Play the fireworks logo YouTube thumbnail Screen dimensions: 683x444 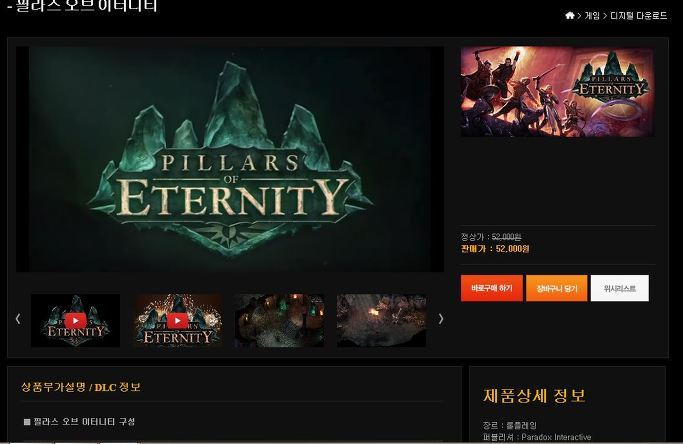click(x=177, y=320)
